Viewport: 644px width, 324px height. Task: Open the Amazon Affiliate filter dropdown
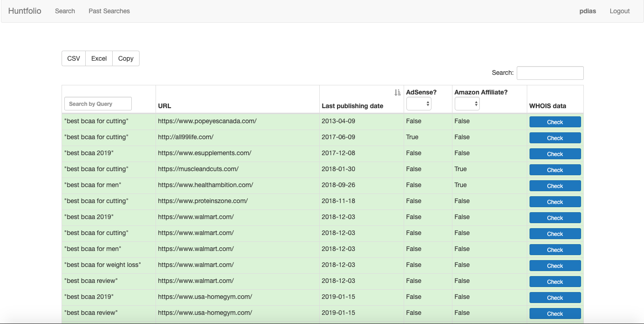[x=467, y=104]
